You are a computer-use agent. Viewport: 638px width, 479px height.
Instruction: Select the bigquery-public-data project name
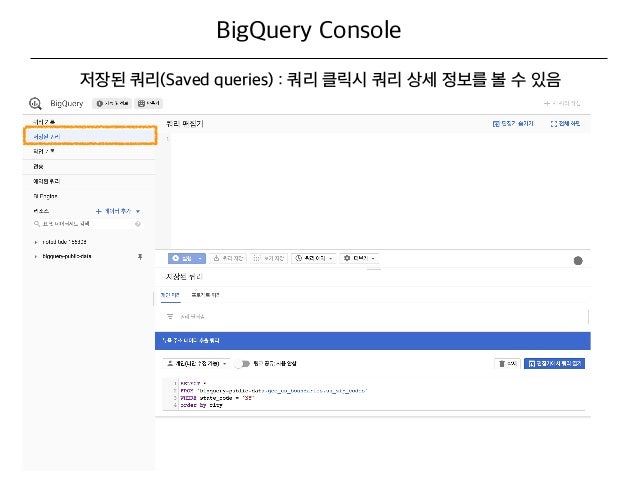[x=67, y=256]
